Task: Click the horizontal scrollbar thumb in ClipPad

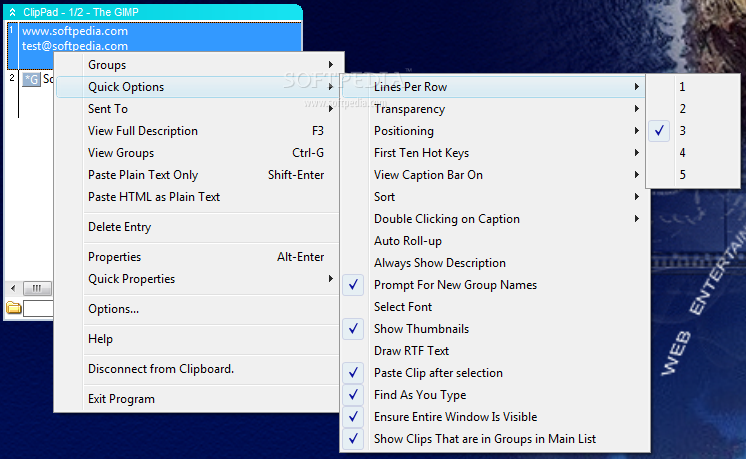Action: (37, 288)
